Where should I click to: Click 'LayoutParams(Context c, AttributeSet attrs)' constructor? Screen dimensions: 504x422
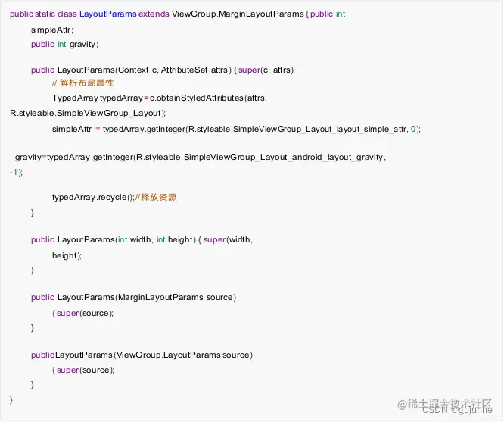coord(145,70)
